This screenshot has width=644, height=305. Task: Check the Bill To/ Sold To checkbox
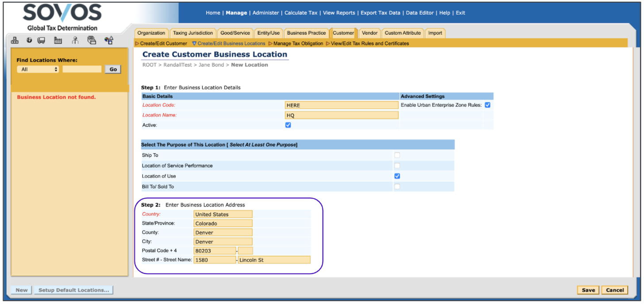pos(397,187)
